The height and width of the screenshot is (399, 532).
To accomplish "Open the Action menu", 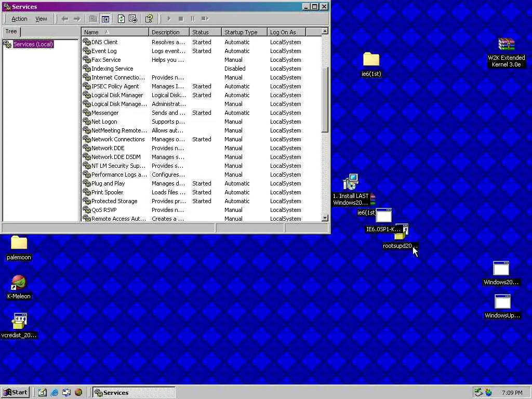I will pyautogui.click(x=19, y=19).
